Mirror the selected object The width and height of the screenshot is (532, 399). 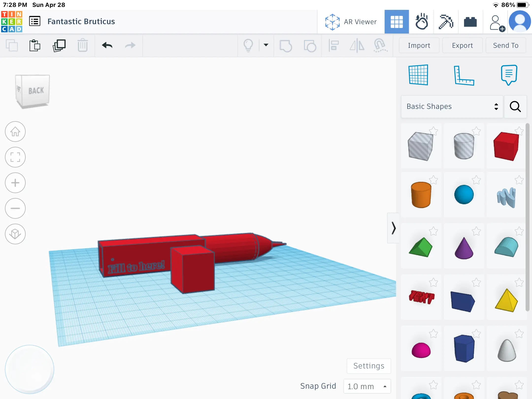click(357, 46)
